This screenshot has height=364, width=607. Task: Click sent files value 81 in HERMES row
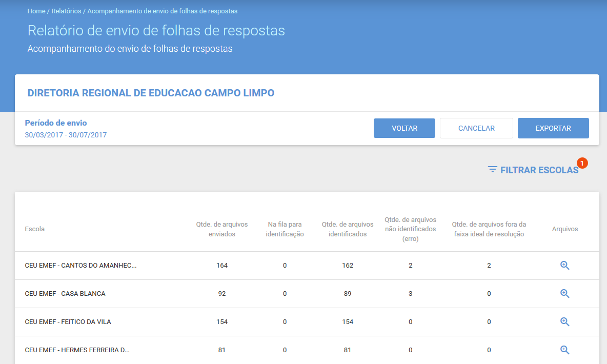tap(222, 350)
